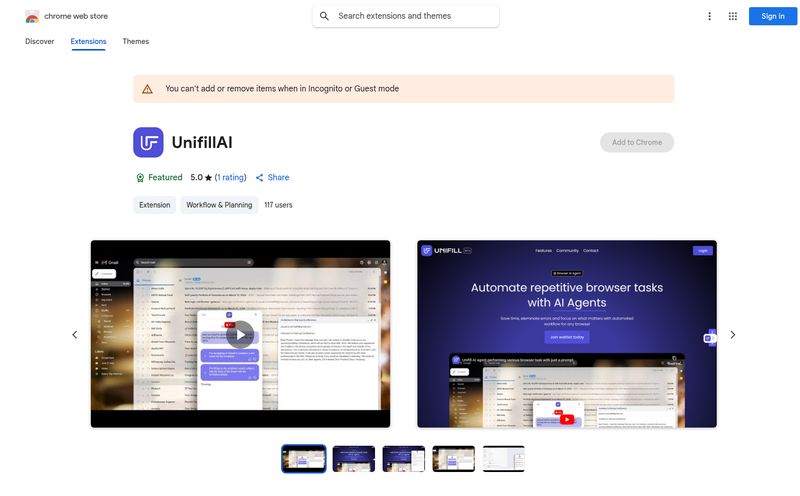This screenshot has height=496, width=800.
Task: Switch to the Discover tab
Action: [39, 41]
